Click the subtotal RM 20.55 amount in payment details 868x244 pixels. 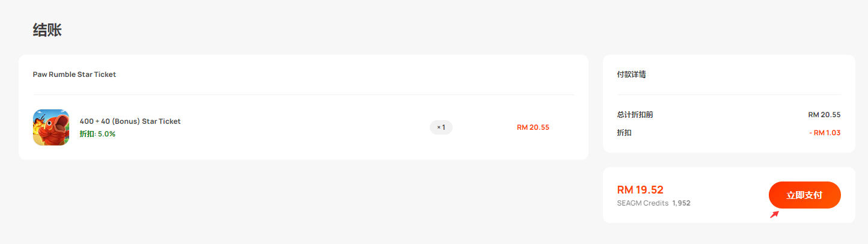(x=825, y=114)
